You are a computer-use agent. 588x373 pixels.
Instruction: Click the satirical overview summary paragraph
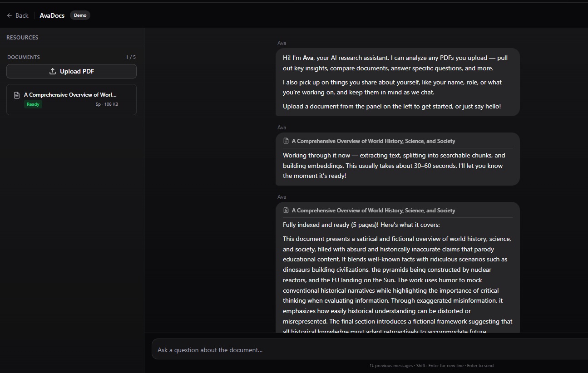coord(397,280)
